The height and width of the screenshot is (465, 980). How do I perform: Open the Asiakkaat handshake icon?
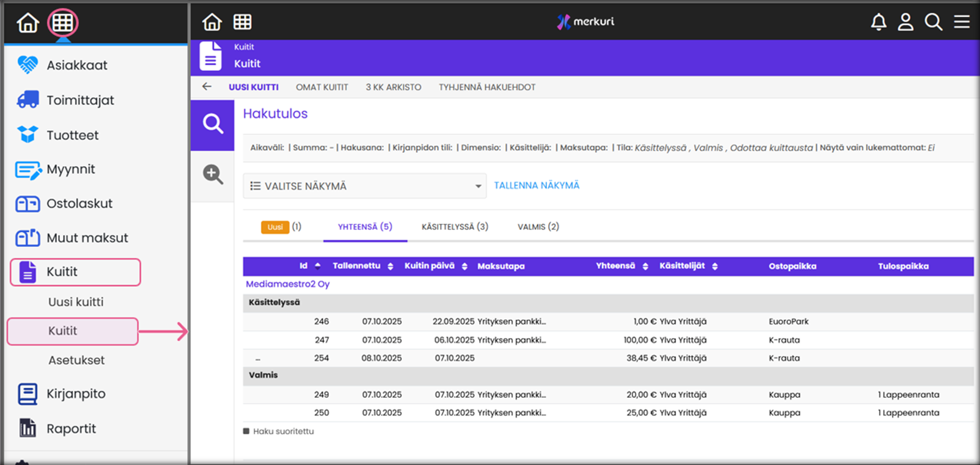click(28, 65)
